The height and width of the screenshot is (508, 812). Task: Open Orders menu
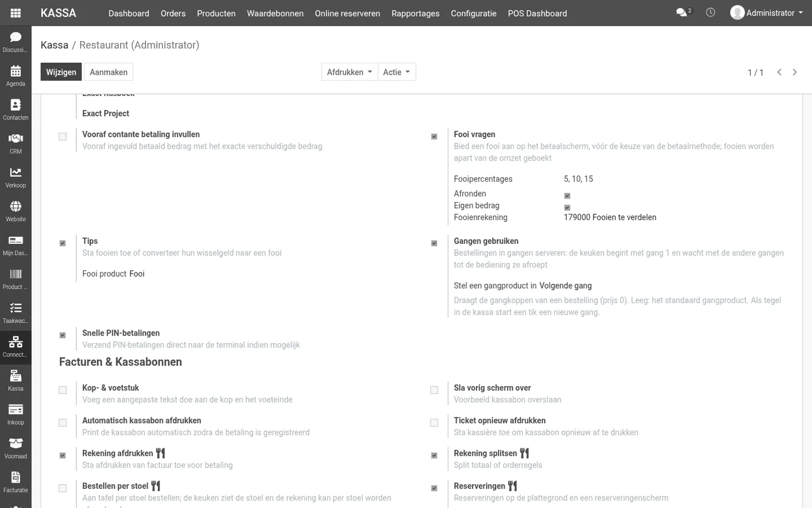[x=173, y=13]
